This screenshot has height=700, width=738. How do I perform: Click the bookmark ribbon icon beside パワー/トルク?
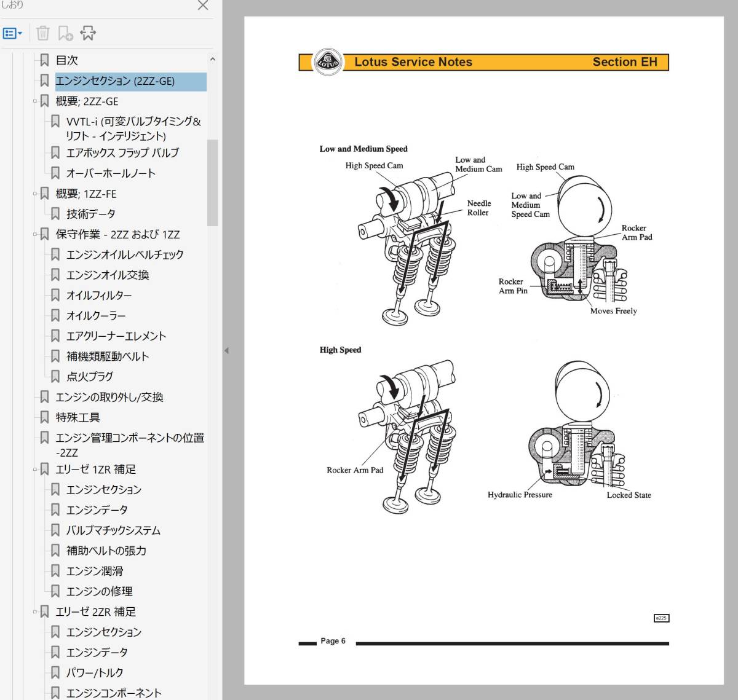pos(55,673)
